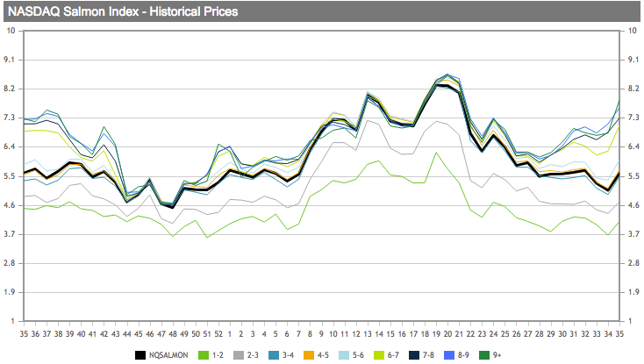Toggle the 9+ series legend label
644x364 pixels.
tap(497, 355)
